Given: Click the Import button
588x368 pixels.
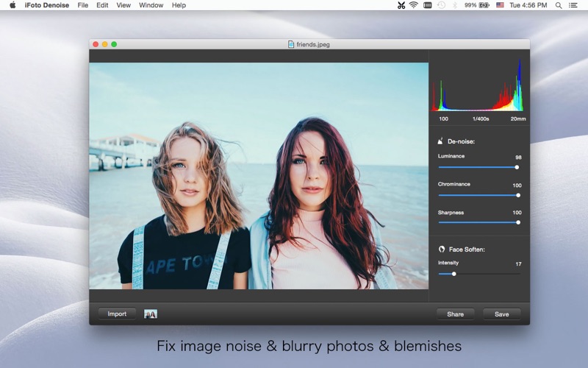Looking at the screenshot, I should 117,314.
